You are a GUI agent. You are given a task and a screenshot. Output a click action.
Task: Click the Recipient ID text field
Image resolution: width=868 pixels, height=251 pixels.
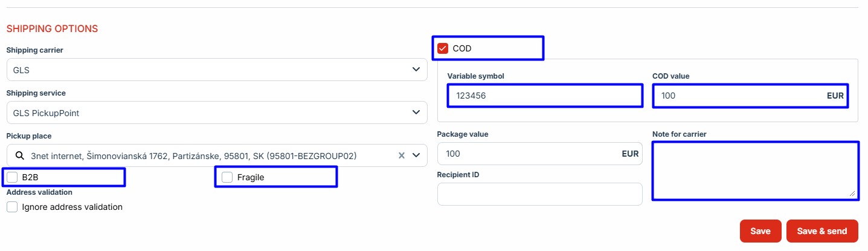(539, 194)
